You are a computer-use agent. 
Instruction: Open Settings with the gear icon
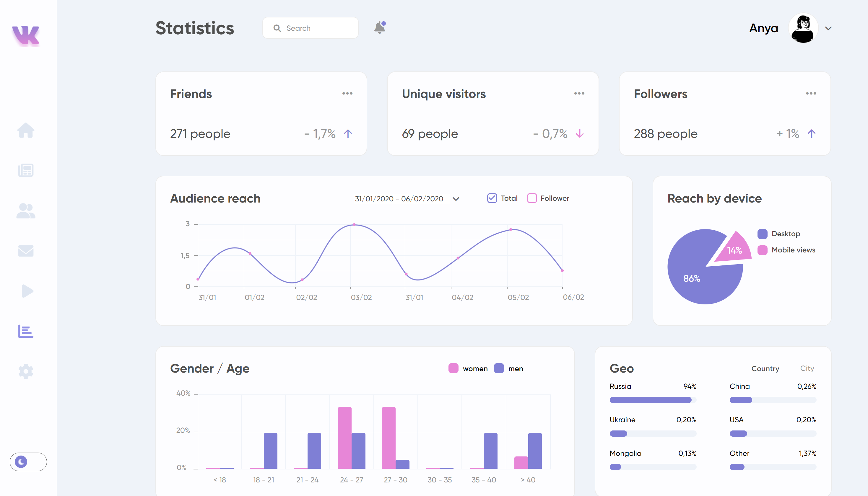(26, 371)
